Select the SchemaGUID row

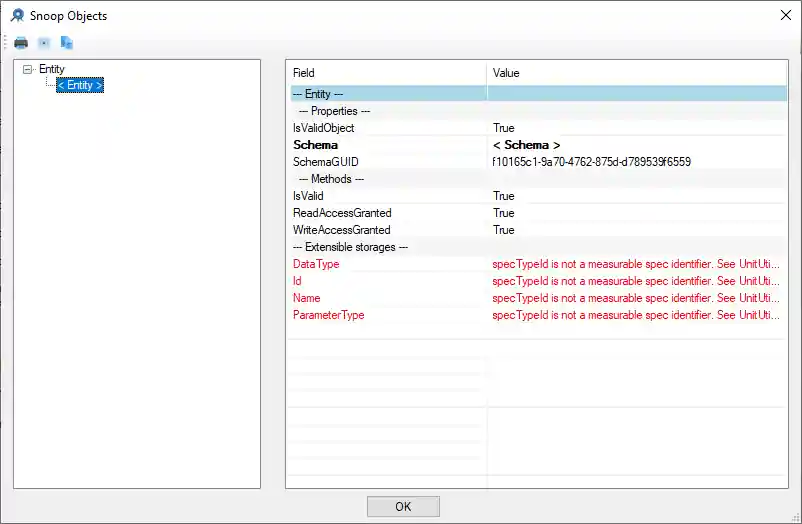[x=326, y=162]
